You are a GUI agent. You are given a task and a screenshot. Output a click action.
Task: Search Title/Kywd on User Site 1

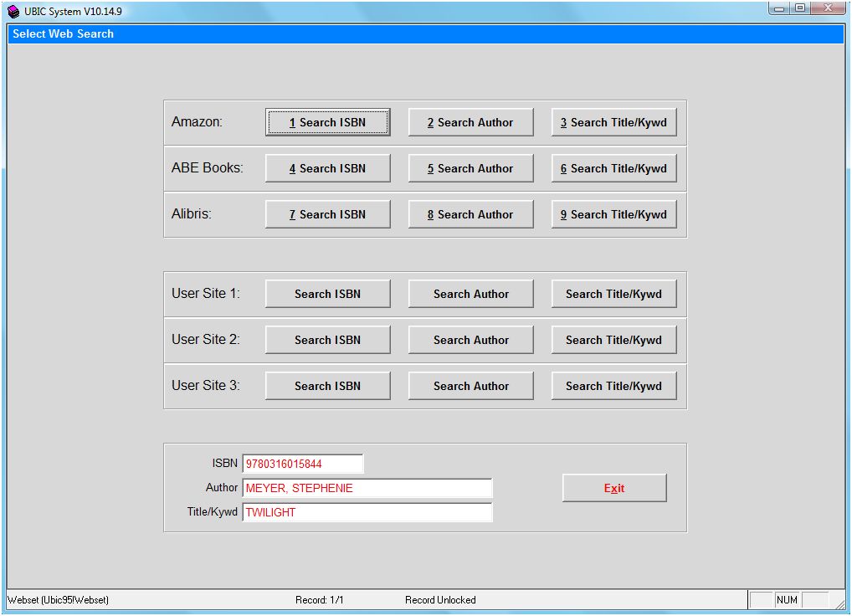pyautogui.click(x=613, y=294)
